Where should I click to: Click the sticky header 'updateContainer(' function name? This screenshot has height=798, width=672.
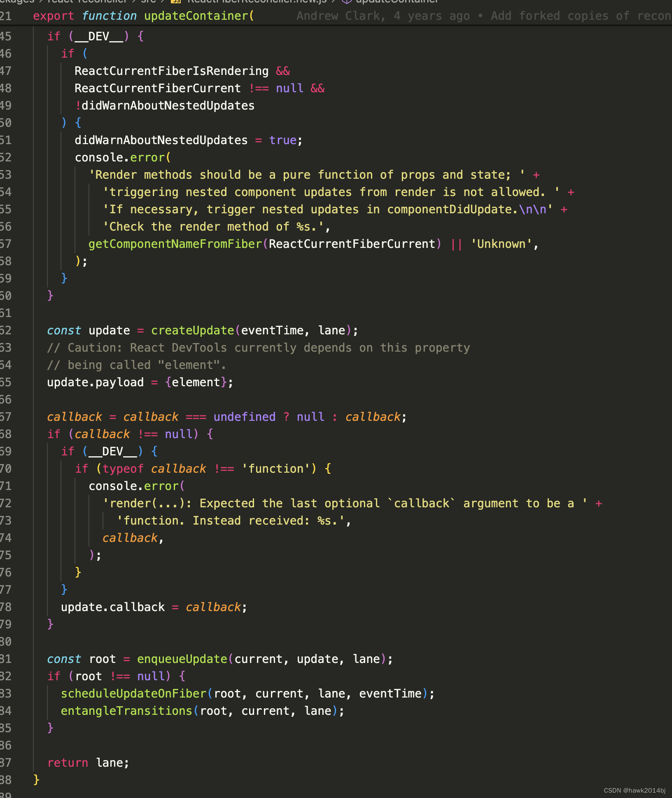[x=199, y=16]
